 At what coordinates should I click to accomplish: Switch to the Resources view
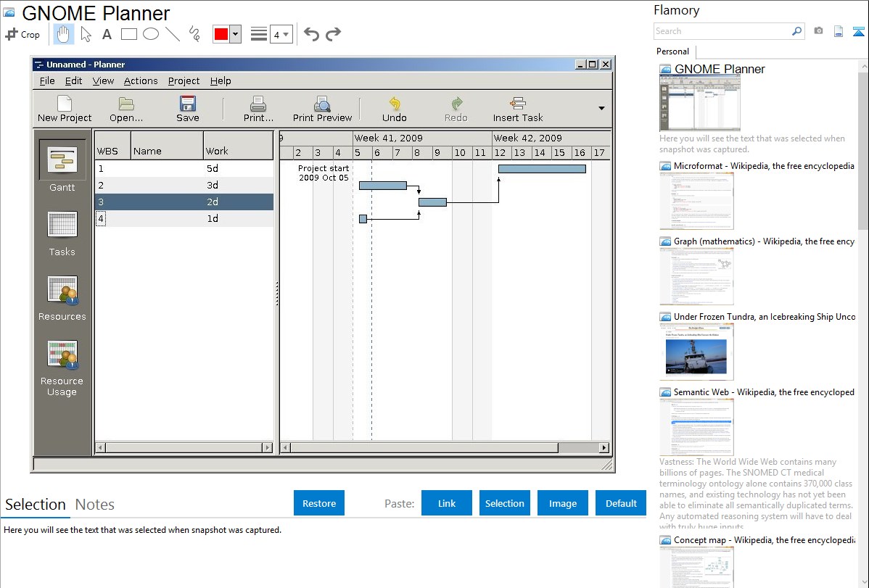62,298
